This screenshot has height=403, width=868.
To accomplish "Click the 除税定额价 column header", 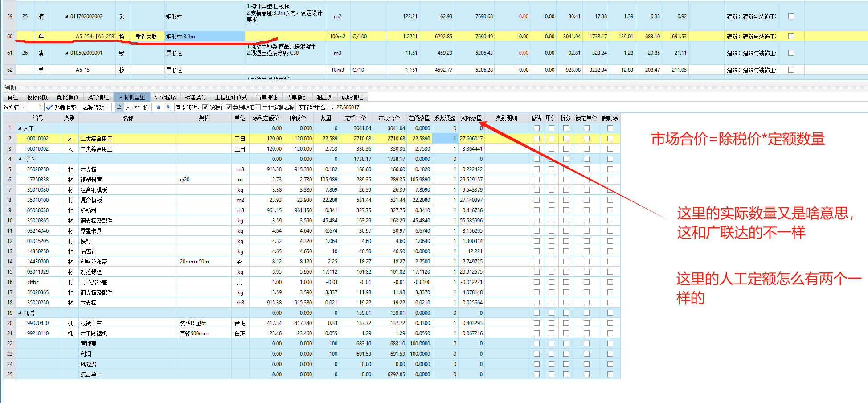I will click(266, 118).
